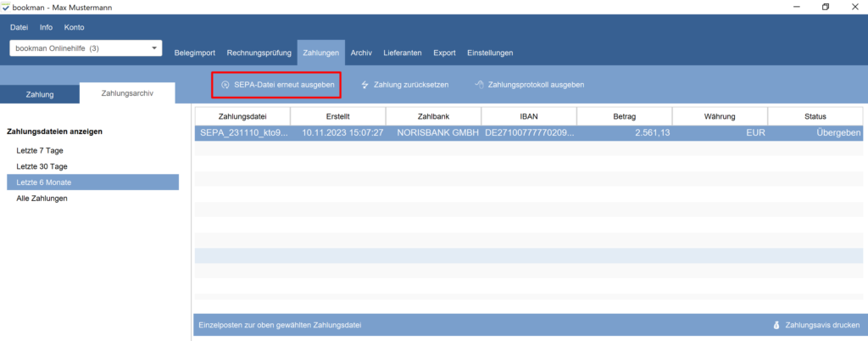
Task: Select the SEPA_231110_kto9... payment file cell
Action: point(242,133)
